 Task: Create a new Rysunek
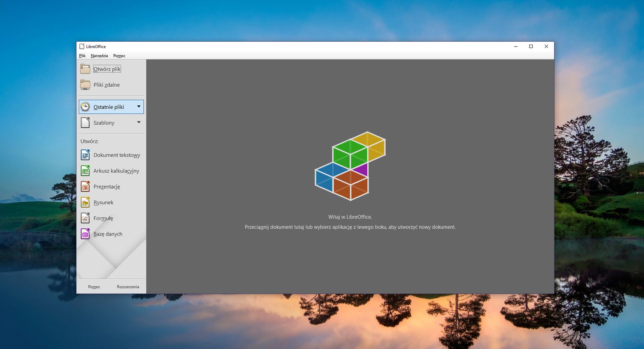click(103, 202)
